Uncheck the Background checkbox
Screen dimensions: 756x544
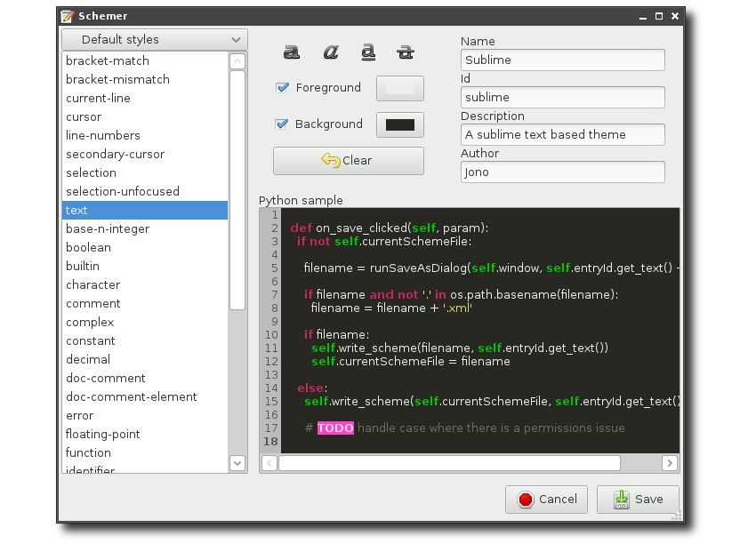[283, 124]
